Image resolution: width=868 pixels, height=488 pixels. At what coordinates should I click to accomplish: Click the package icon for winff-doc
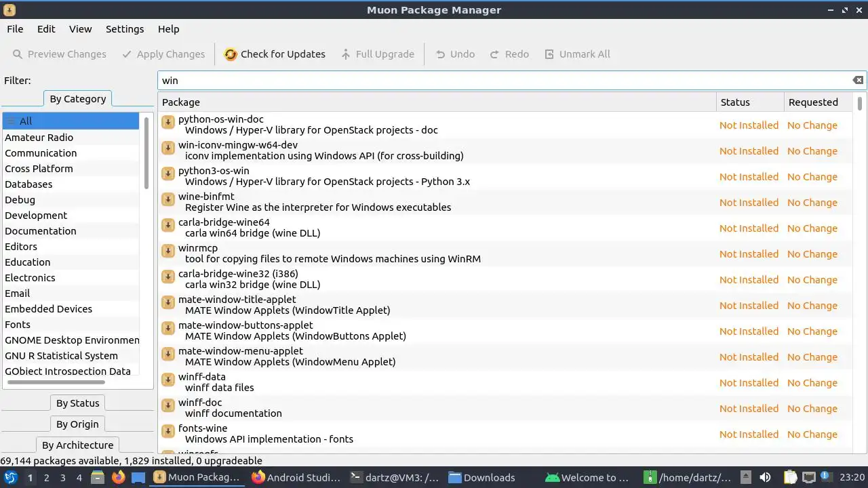coord(168,405)
